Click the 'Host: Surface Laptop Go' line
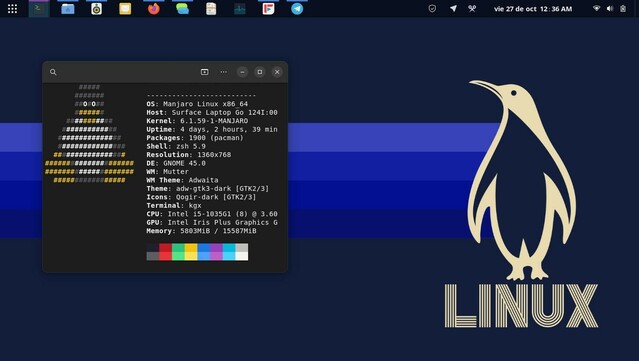639x361 pixels. 212,112
